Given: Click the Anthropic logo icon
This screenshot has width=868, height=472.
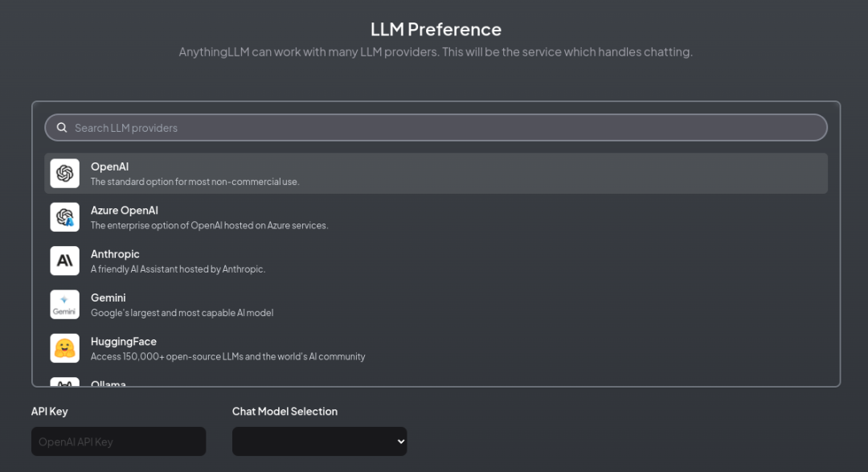Looking at the screenshot, I should point(65,261).
